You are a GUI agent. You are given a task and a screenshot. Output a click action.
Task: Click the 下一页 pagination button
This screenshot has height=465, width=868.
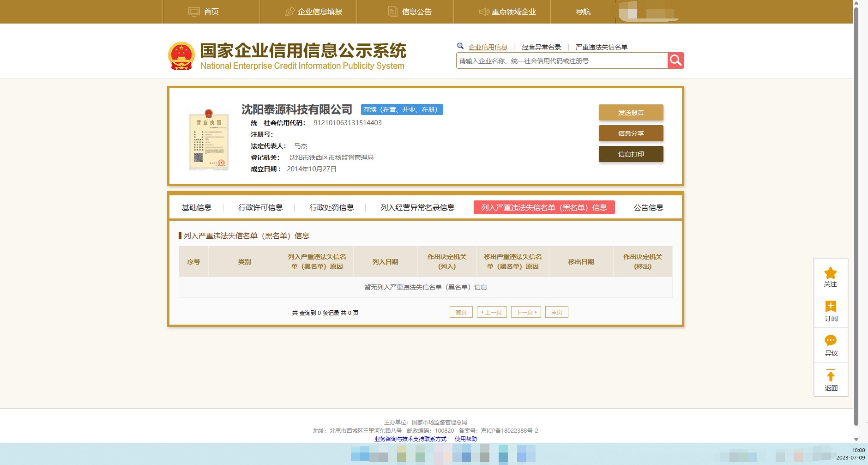click(x=526, y=312)
